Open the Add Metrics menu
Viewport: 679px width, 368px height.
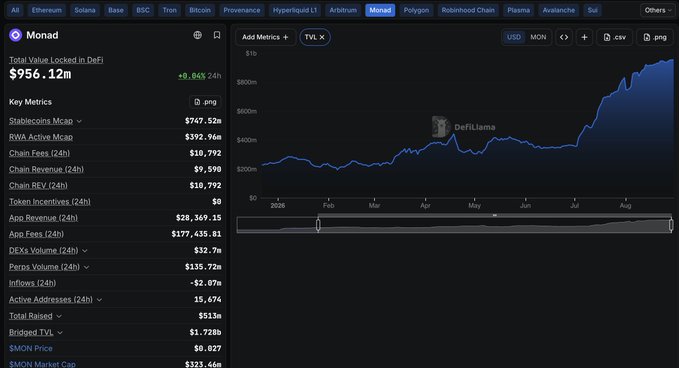pos(265,37)
